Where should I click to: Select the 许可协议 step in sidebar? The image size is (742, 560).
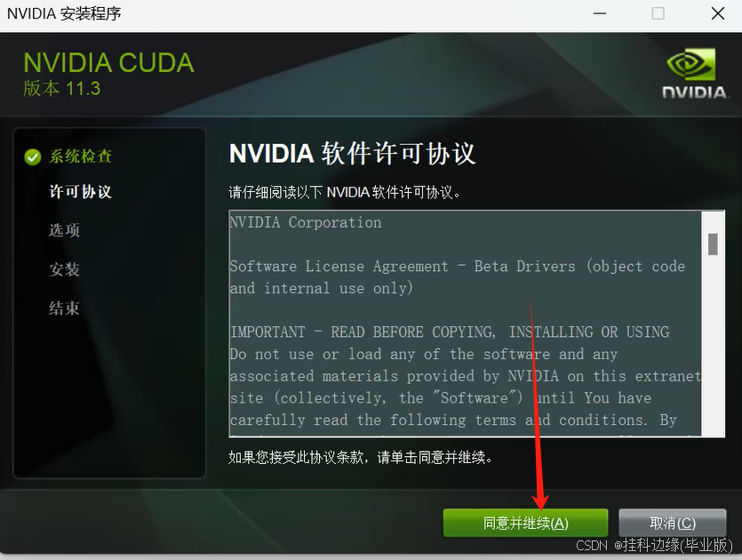(81, 192)
